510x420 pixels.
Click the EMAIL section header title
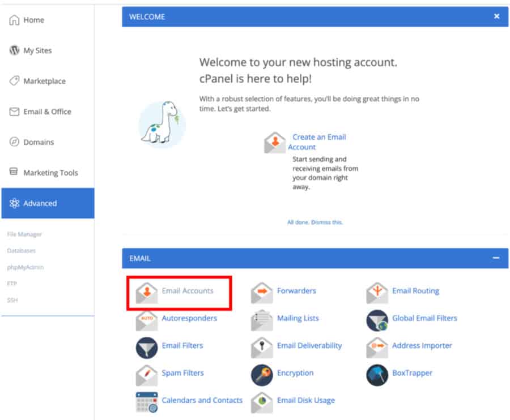pyautogui.click(x=140, y=259)
